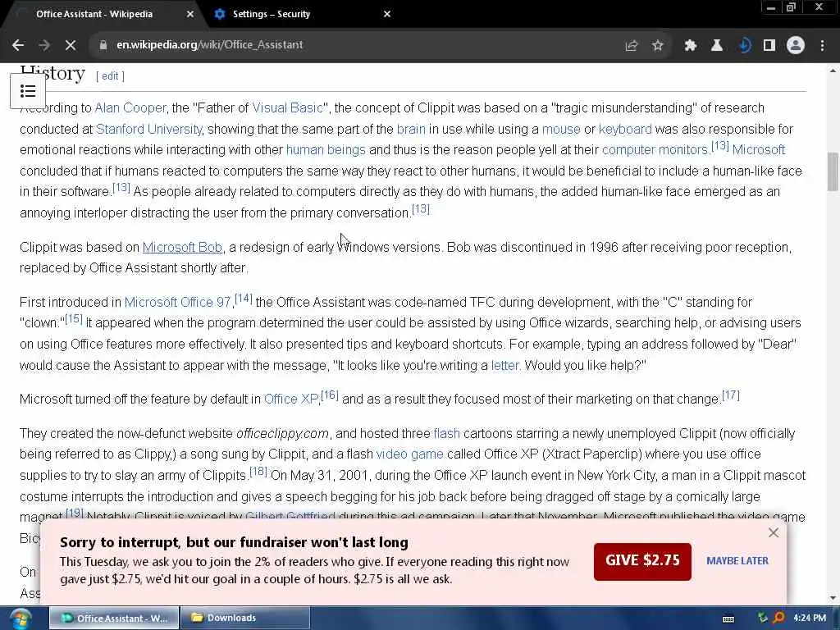Open computer monitors link
The width and height of the screenshot is (840, 630).
coord(655,149)
